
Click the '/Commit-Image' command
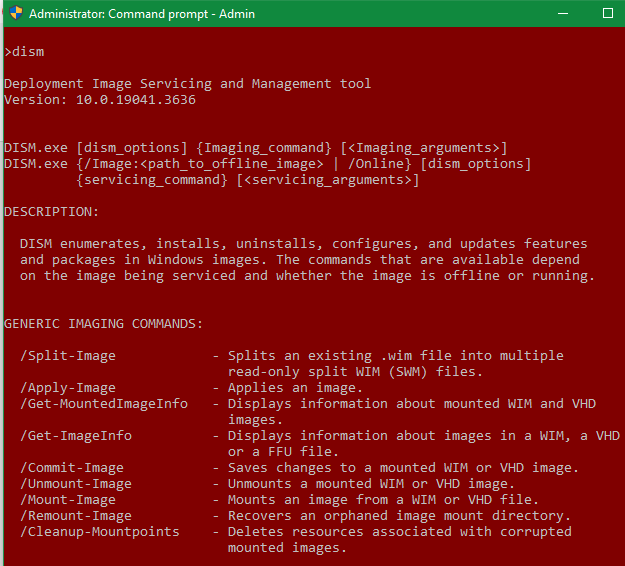click(72, 468)
